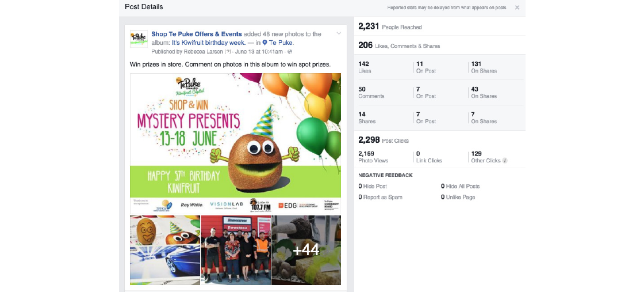Click the June 13 at 10:41am timestamp
Viewport: 644px width, 292px height.
point(260,52)
